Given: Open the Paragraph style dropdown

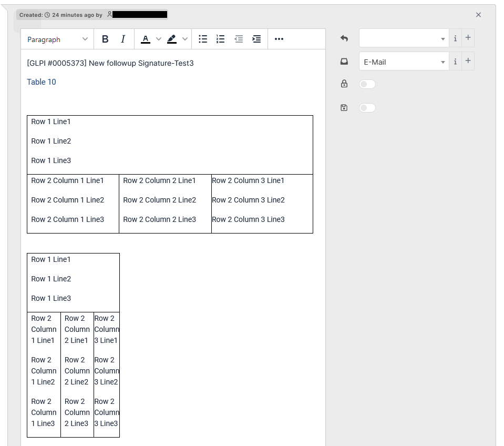Looking at the screenshot, I should (x=56, y=39).
